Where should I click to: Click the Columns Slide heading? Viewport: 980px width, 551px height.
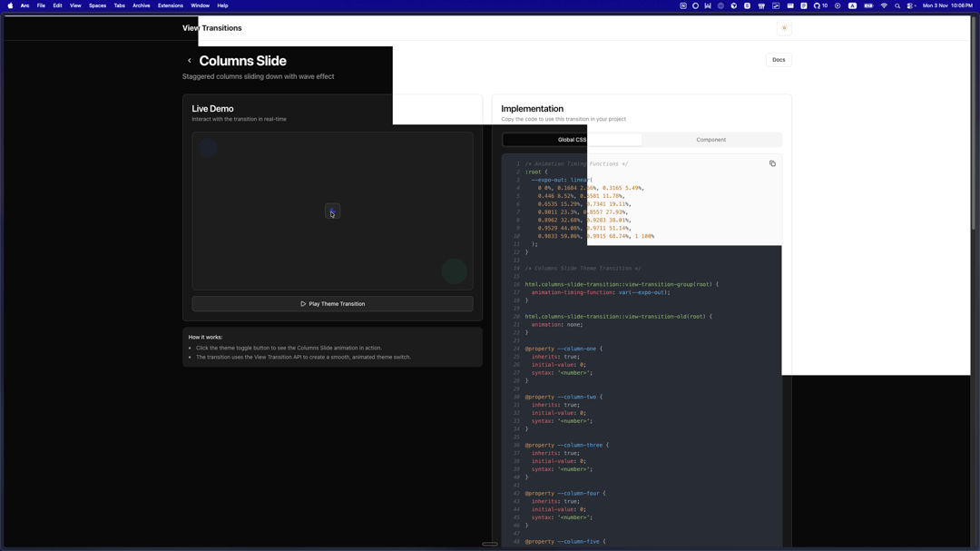pyautogui.click(x=242, y=61)
